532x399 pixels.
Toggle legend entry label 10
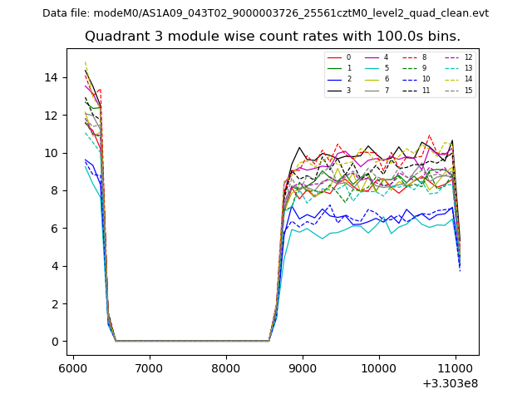426,79
